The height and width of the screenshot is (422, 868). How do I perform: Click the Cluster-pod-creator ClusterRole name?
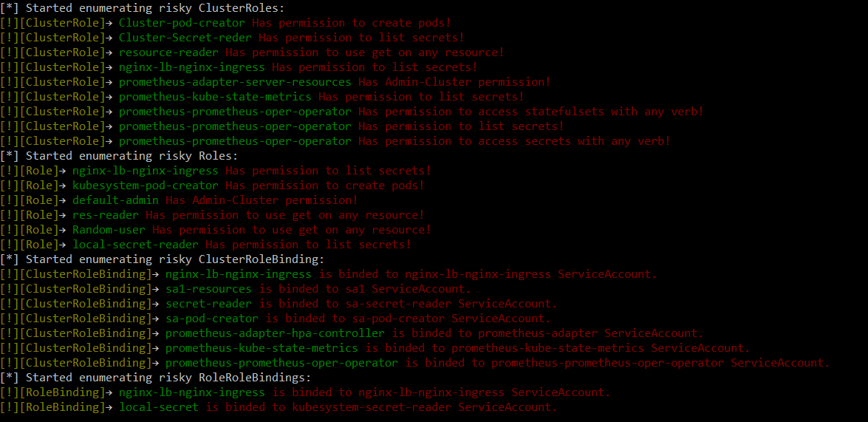(182, 23)
